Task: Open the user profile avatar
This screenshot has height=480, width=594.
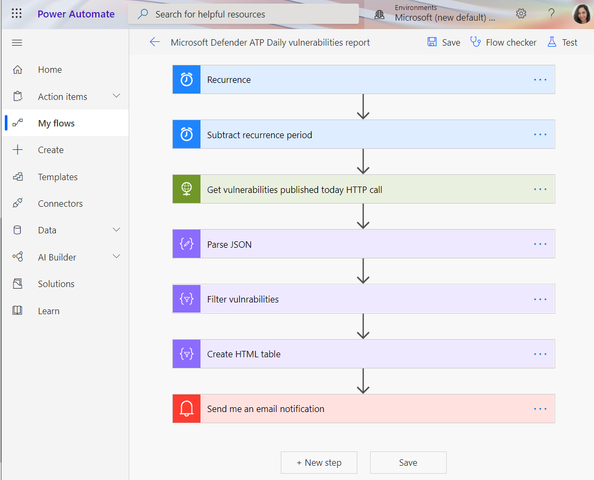Action: click(x=581, y=14)
